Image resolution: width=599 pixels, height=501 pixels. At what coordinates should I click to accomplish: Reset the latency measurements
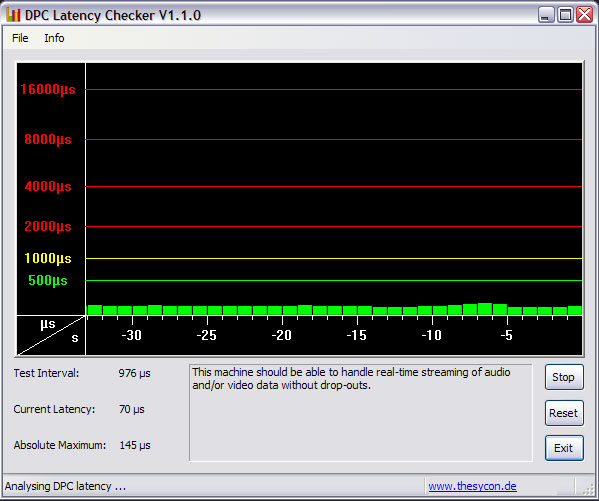click(564, 413)
